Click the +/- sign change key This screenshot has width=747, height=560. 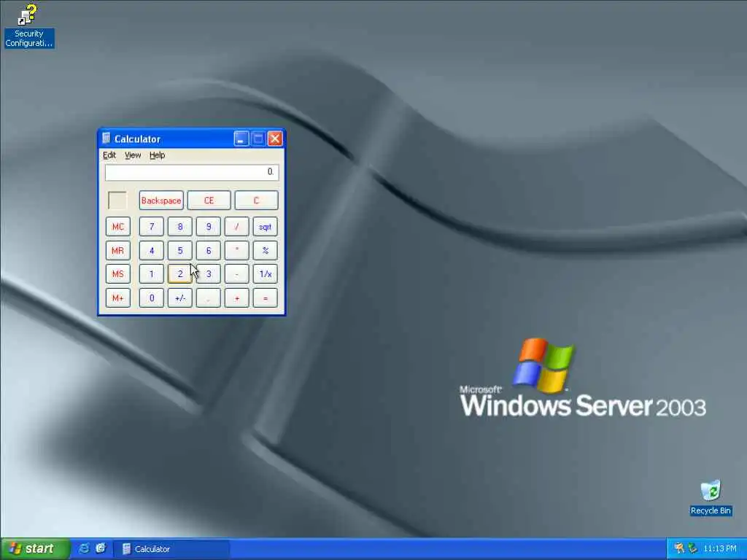click(x=180, y=298)
